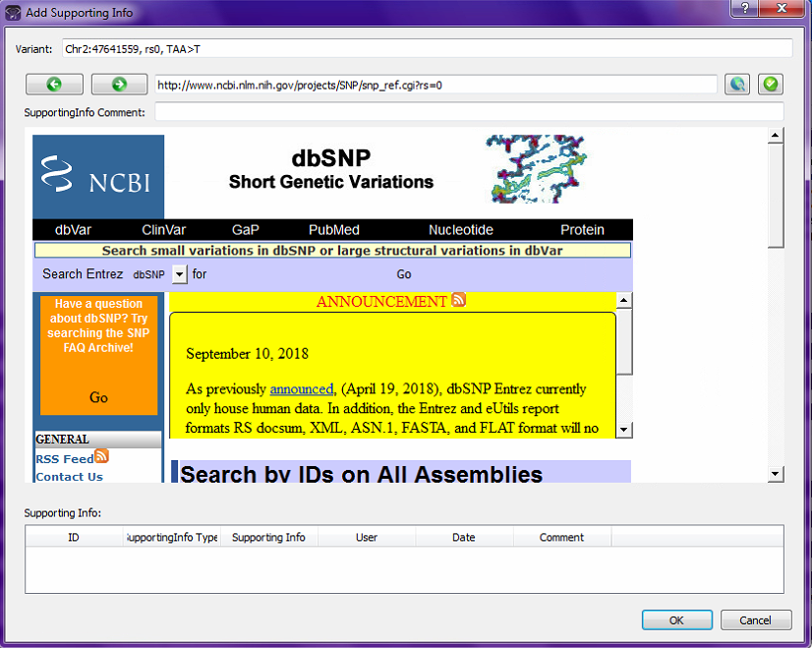Click the Variant text field

428,49
